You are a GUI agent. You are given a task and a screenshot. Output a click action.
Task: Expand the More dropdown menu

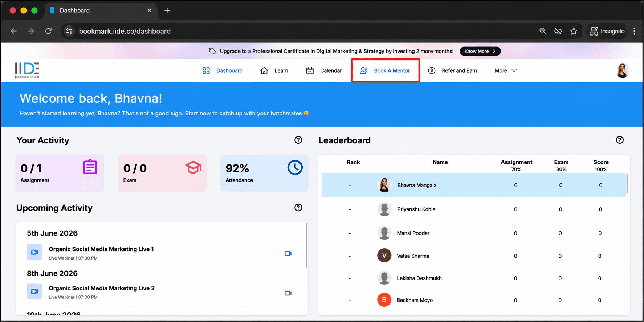coord(506,70)
